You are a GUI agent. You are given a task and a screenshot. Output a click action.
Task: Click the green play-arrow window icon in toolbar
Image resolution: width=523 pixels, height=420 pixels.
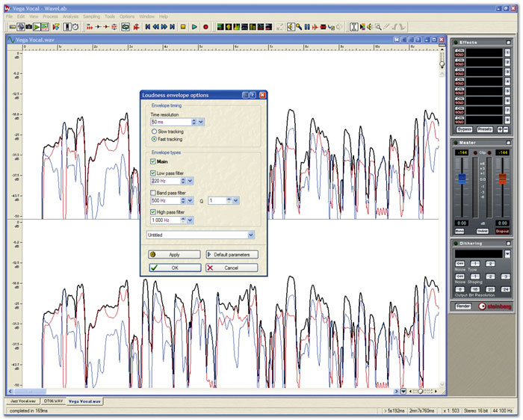37,27
